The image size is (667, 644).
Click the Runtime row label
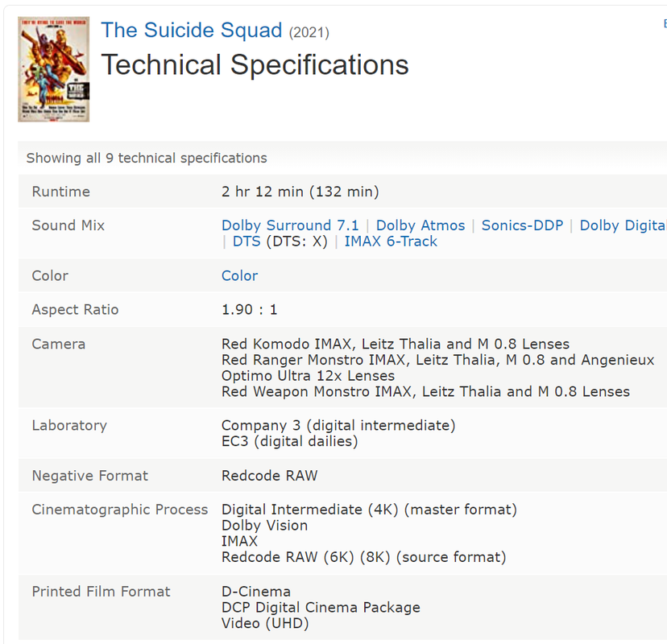[61, 192]
